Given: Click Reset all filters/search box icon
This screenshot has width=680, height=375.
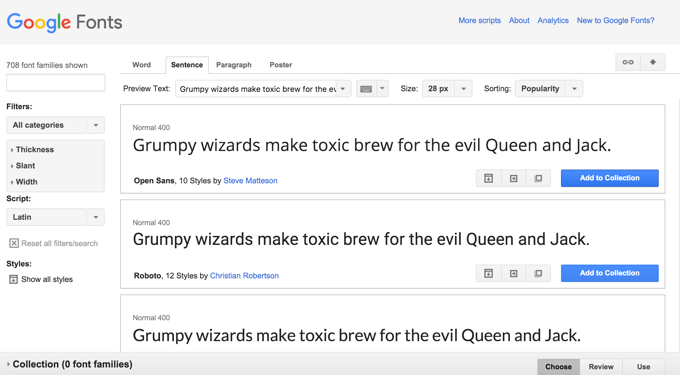Looking at the screenshot, I should click(14, 243).
